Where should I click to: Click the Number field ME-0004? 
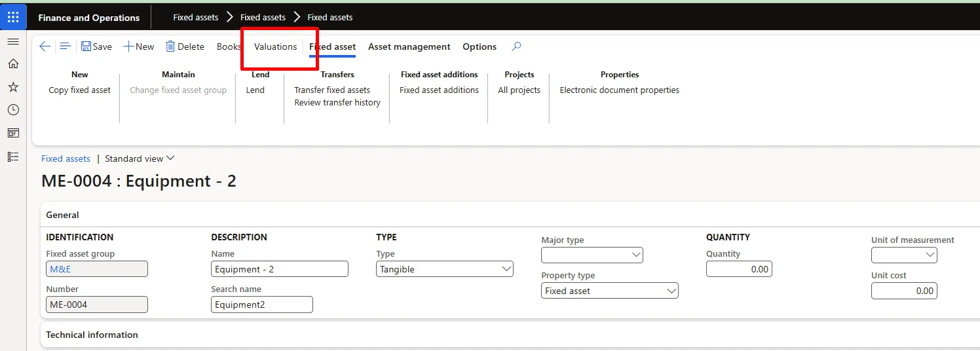point(97,305)
